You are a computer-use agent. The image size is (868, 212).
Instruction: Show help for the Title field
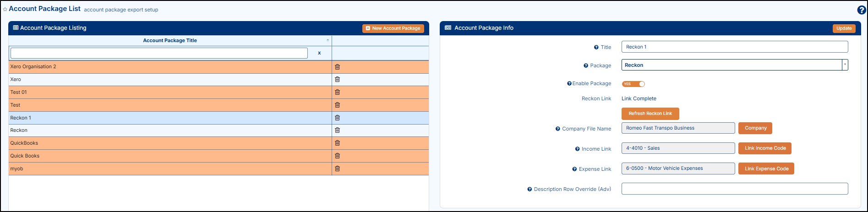click(596, 47)
